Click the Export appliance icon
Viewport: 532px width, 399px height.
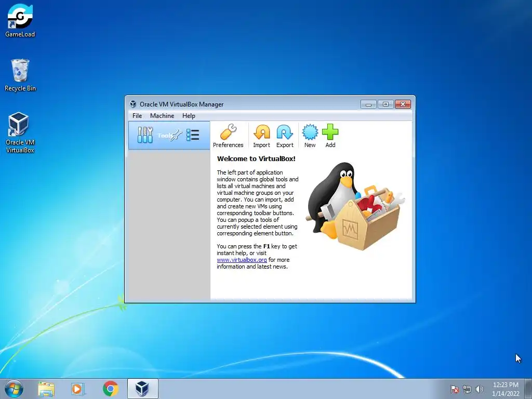tap(285, 136)
